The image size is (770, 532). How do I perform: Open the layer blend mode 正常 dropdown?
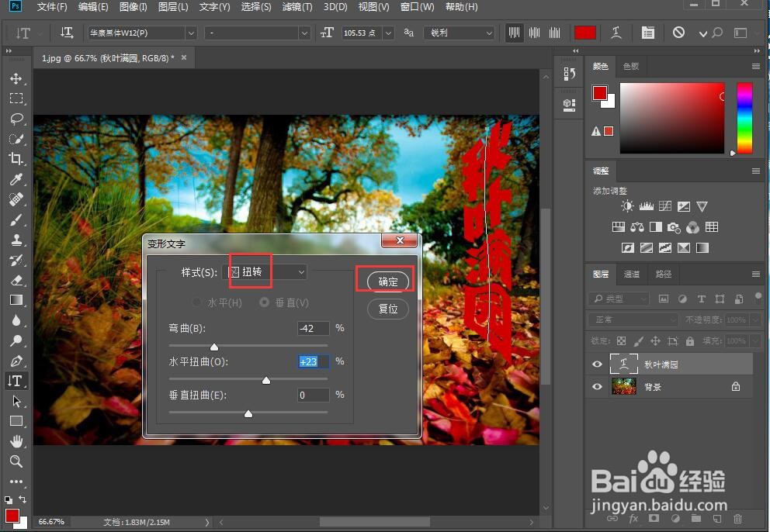click(x=633, y=320)
